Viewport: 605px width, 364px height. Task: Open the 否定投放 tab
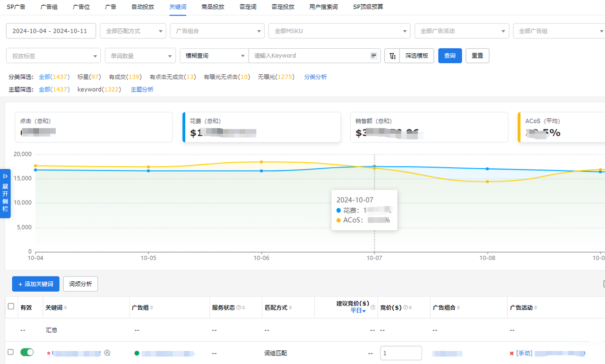tap(283, 7)
